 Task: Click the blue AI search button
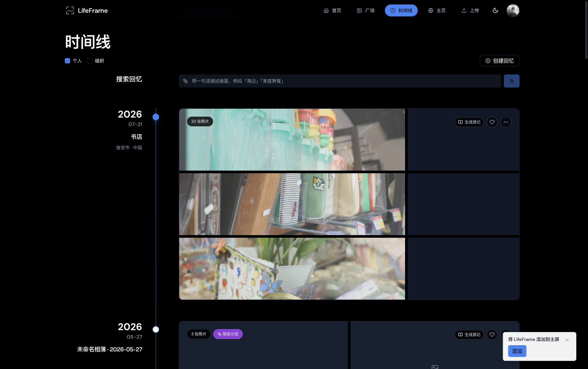[512, 81]
